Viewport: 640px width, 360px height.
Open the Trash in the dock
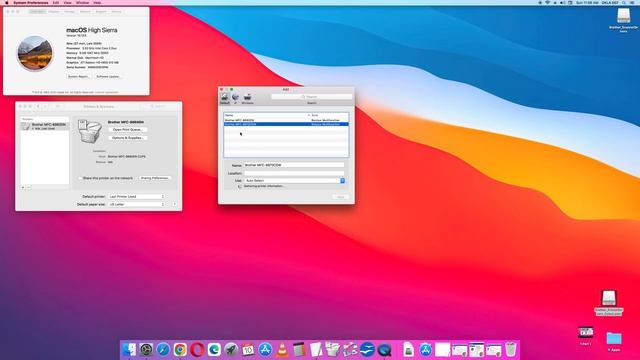(x=511, y=349)
